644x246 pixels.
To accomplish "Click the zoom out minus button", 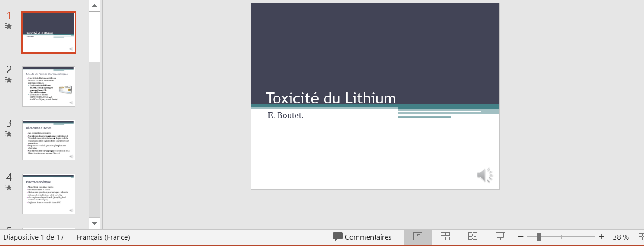I will (x=520, y=237).
